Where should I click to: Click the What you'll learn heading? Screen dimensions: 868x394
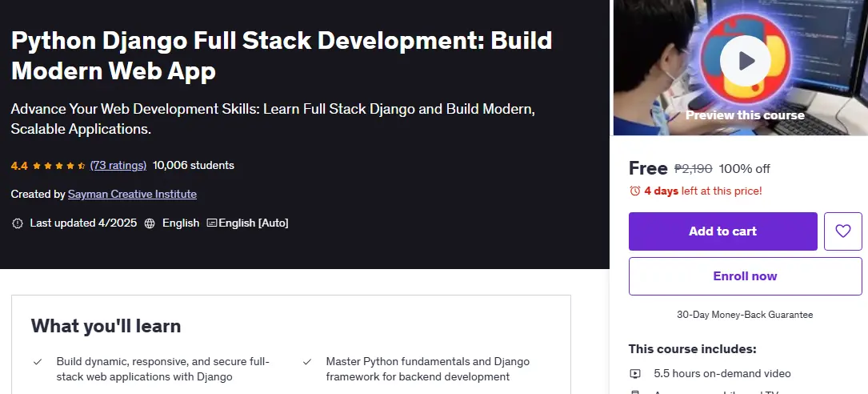coord(106,326)
